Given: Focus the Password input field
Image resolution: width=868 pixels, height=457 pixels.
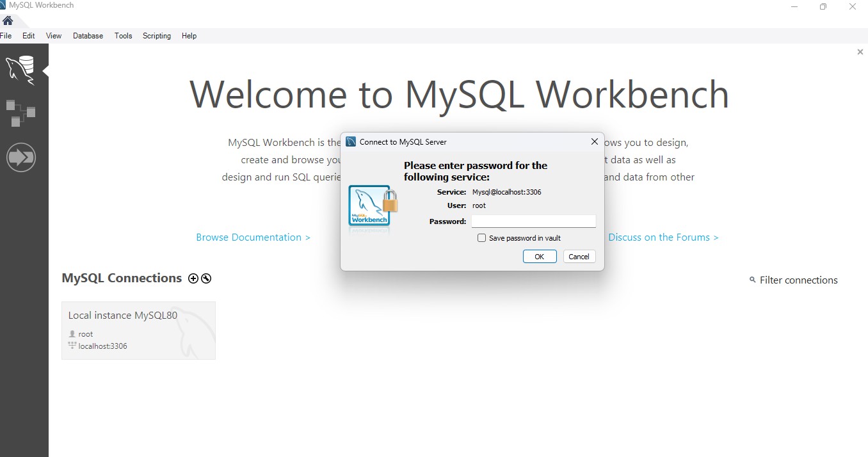Looking at the screenshot, I should click(x=534, y=221).
